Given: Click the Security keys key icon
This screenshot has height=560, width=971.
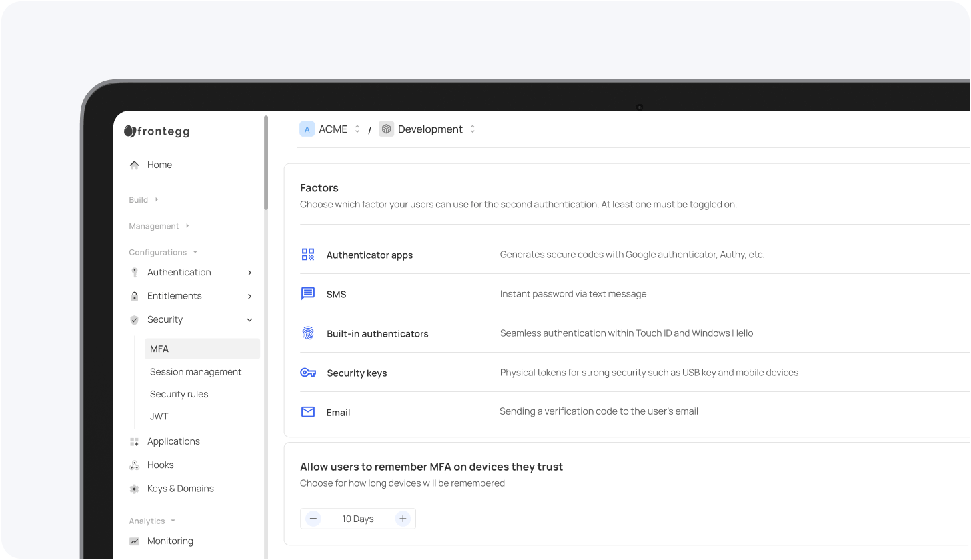Looking at the screenshot, I should (307, 373).
